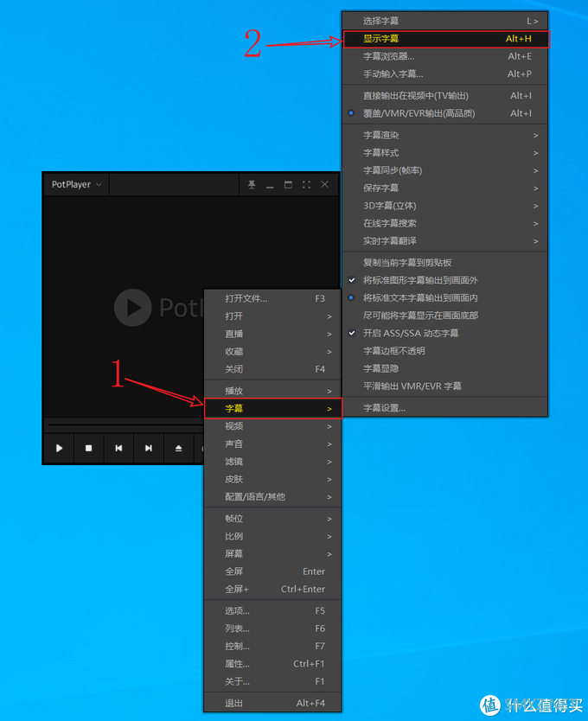Select 全屏+ Ctrl+Enter entry
Image resolution: width=588 pixels, height=721 pixels.
[272, 589]
